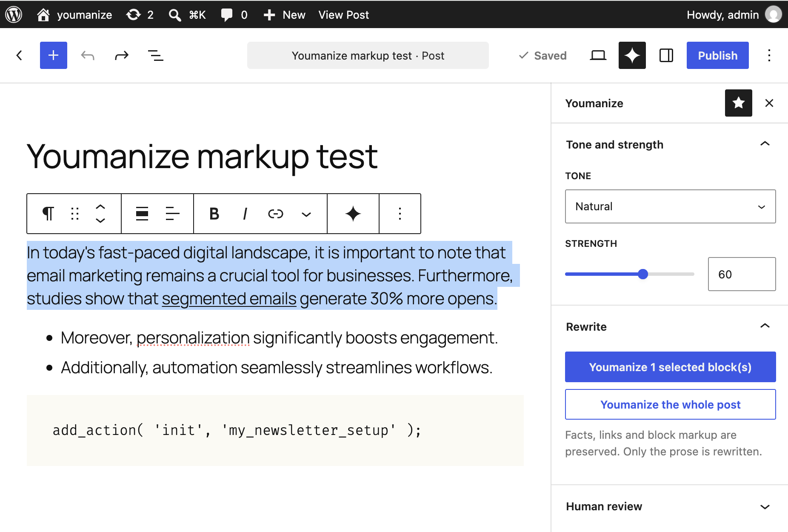Open the block inserter plus button

(54, 55)
